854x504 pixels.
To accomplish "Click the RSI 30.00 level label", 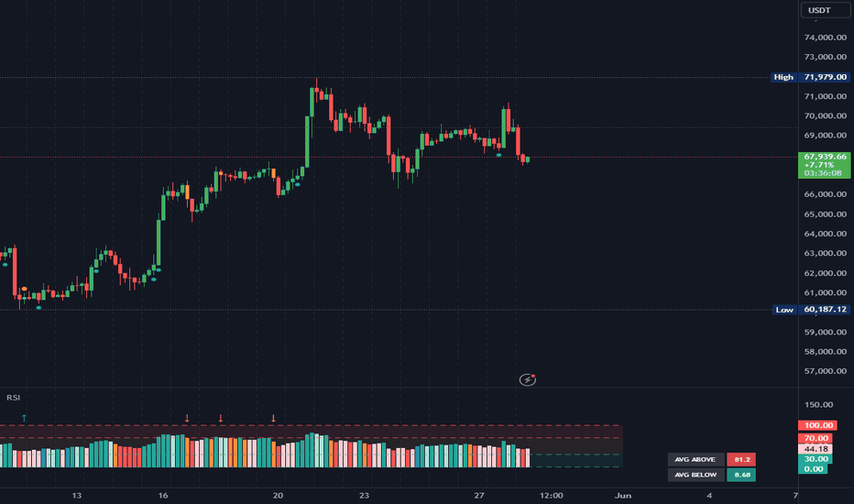I will tap(816, 459).
